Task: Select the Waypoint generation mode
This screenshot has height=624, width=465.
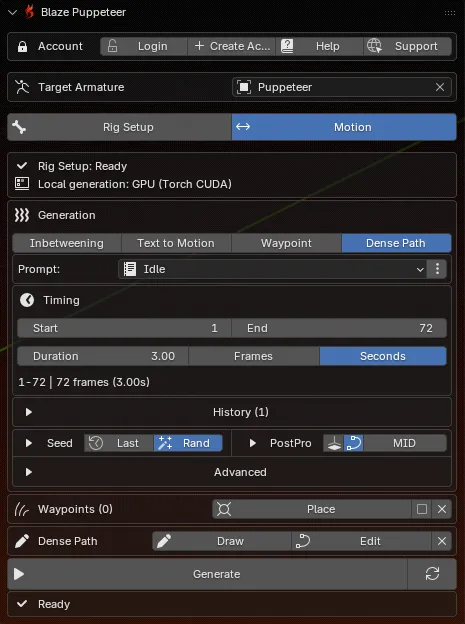Action: coord(286,243)
